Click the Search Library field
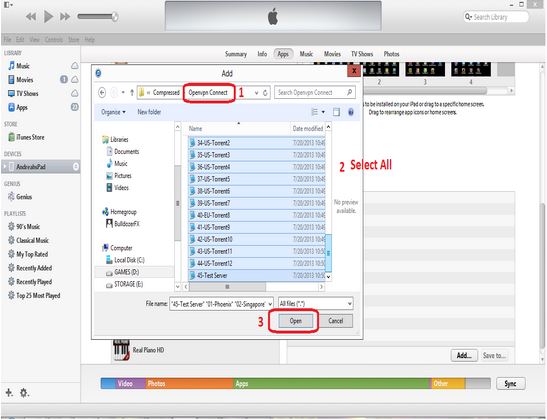Screen dimensions: 547x420 tap(496, 17)
